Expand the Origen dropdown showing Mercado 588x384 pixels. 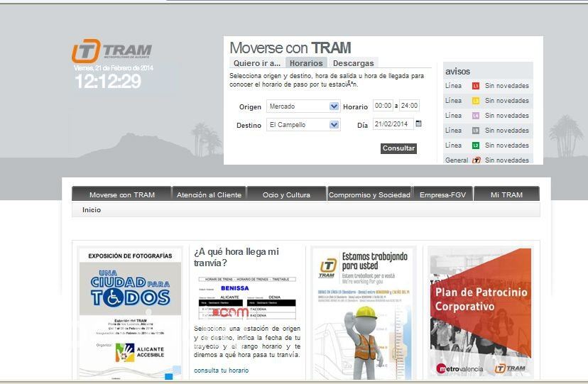[x=334, y=106]
